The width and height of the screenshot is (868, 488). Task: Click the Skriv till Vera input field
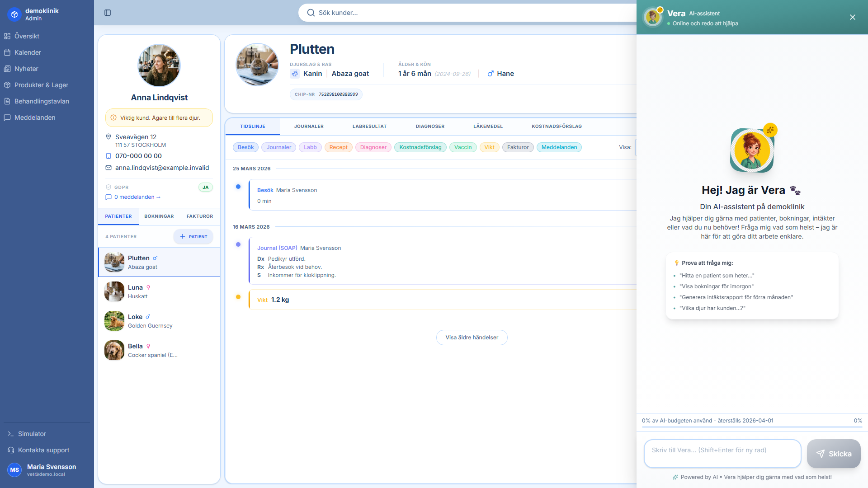722,454
